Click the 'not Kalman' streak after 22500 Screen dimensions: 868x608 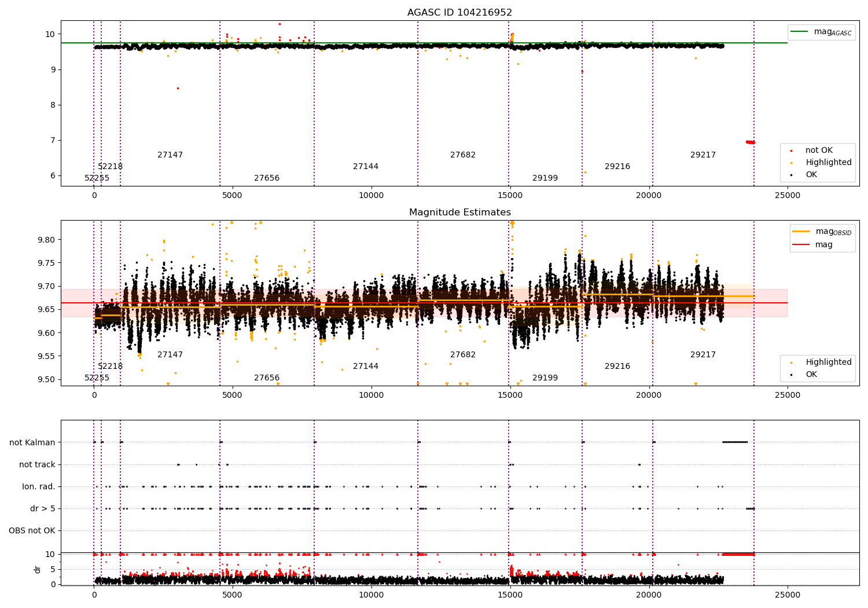click(x=735, y=442)
